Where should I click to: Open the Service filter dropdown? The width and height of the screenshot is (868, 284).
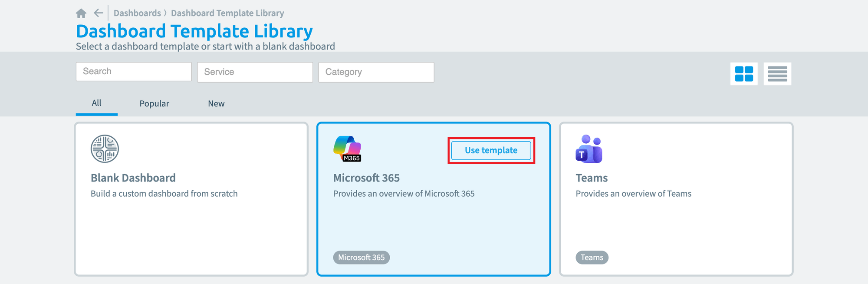pyautogui.click(x=255, y=72)
